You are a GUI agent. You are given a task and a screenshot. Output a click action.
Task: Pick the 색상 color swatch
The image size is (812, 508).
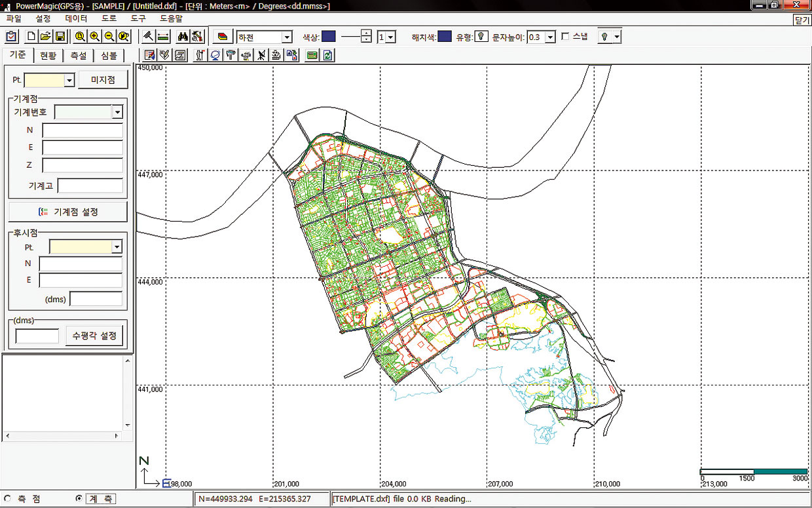pos(329,37)
